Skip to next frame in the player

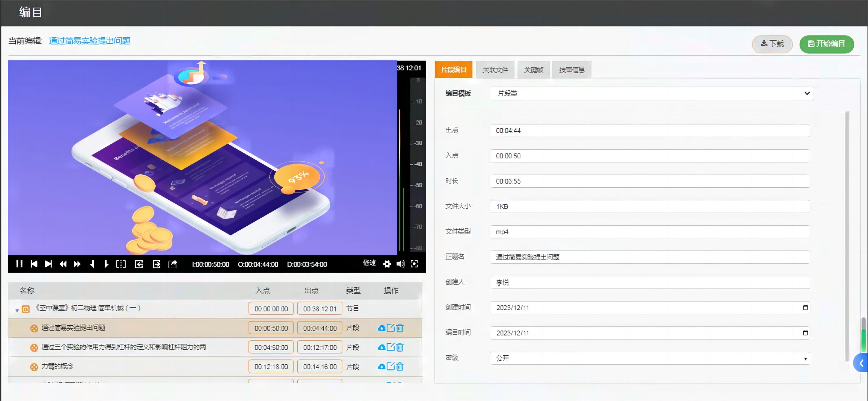[x=49, y=264]
